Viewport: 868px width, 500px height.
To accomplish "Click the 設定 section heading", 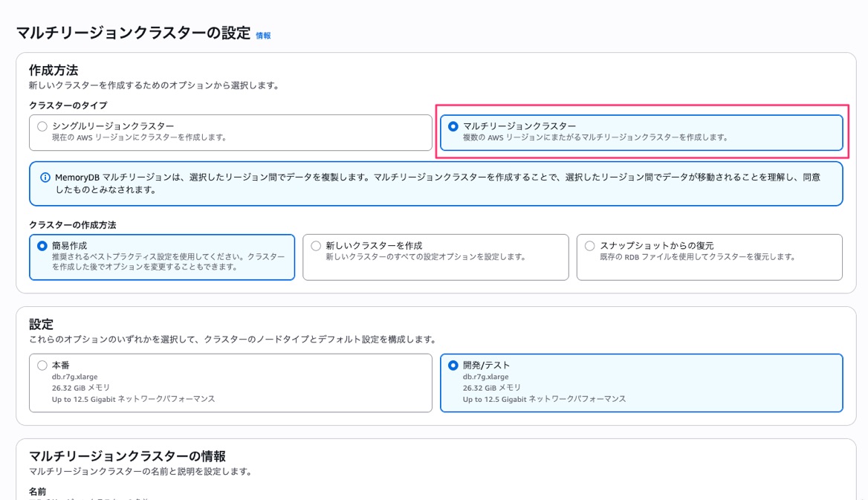I will click(41, 325).
